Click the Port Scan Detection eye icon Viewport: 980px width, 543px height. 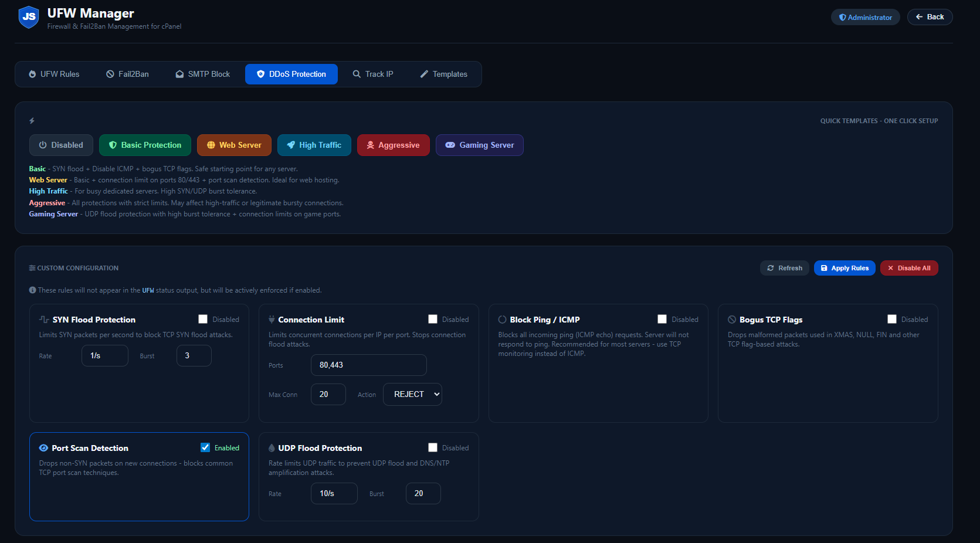(x=43, y=448)
